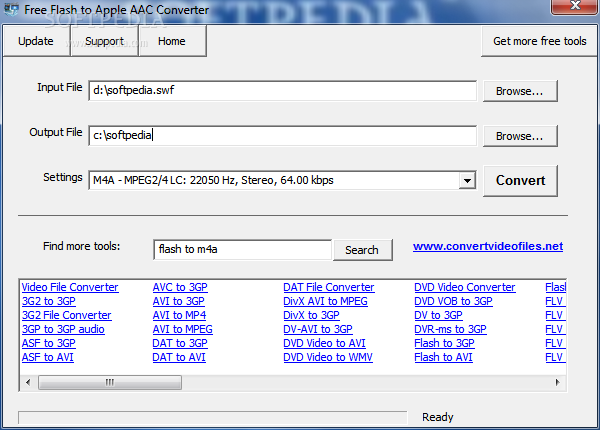Click the app icon in title bar

click(11, 9)
